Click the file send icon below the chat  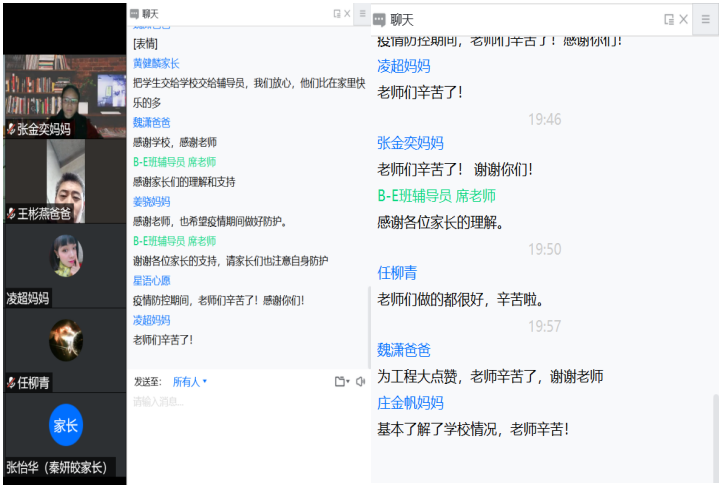click(341, 381)
